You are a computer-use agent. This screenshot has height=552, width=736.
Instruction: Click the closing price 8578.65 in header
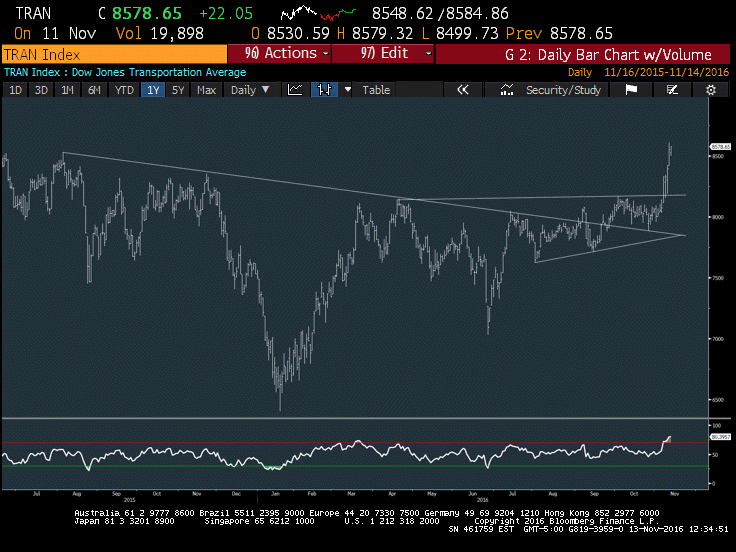tap(147, 13)
